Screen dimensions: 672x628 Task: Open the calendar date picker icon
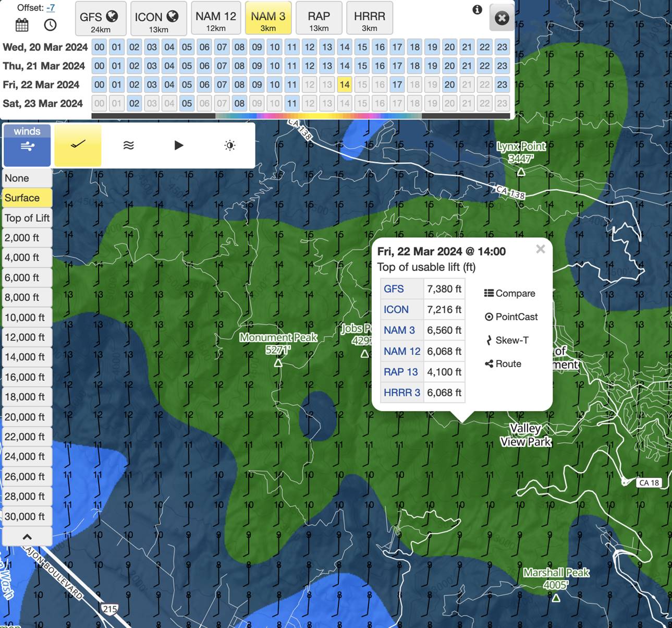pyautogui.click(x=22, y=25)
